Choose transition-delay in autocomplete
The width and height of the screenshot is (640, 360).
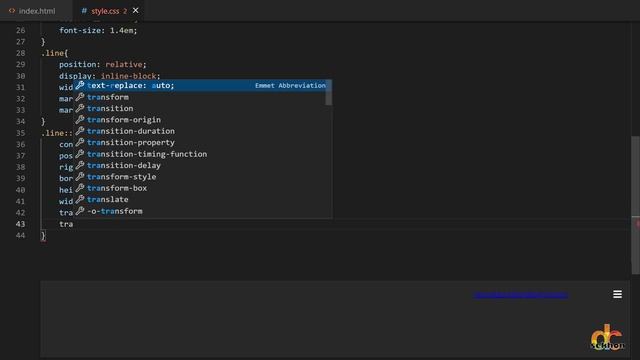pos(202,165)
